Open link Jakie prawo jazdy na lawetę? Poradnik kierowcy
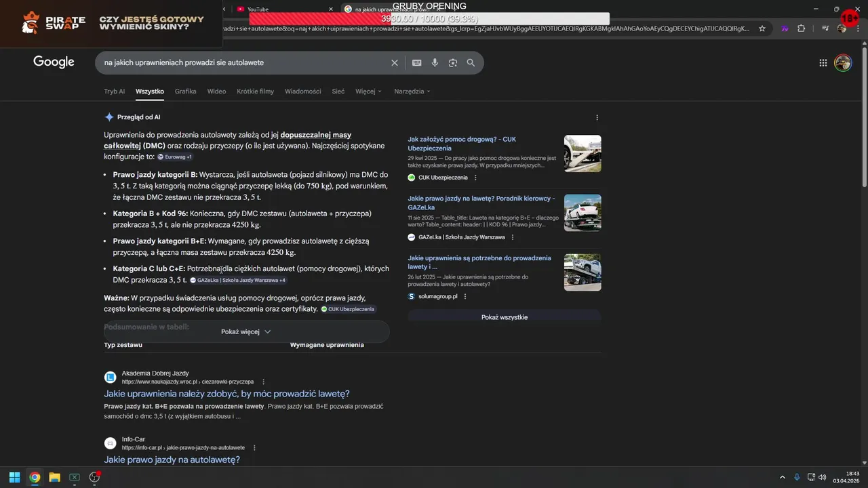The width and height of the screenshot is (868, 488). coord(481,203)
